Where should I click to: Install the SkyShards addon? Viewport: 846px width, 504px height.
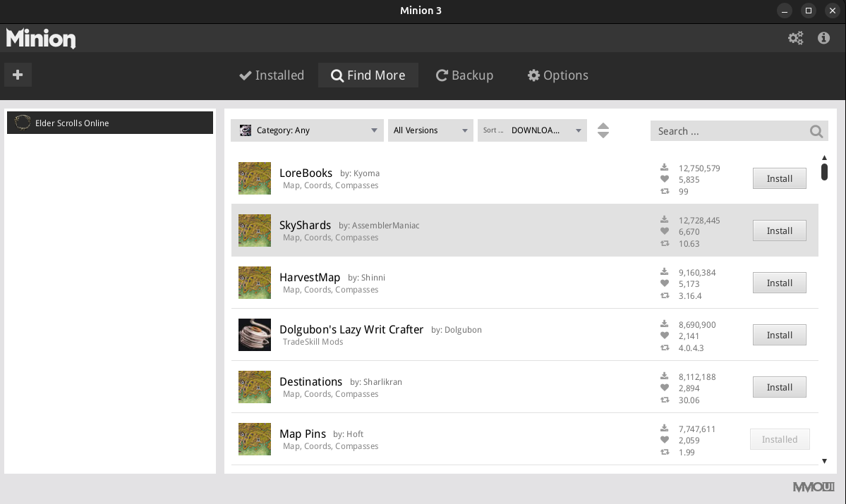click(780, 231)
